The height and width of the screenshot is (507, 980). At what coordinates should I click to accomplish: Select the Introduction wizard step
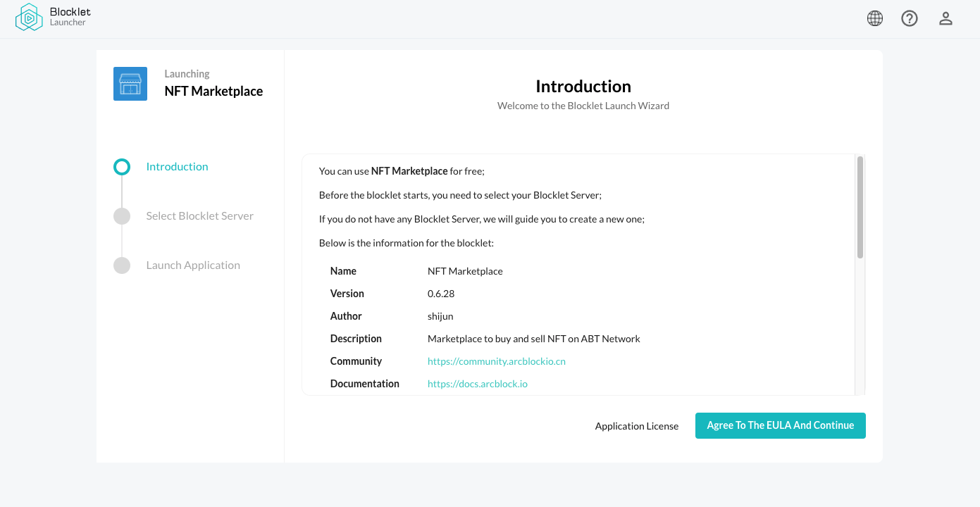point(177,166)
